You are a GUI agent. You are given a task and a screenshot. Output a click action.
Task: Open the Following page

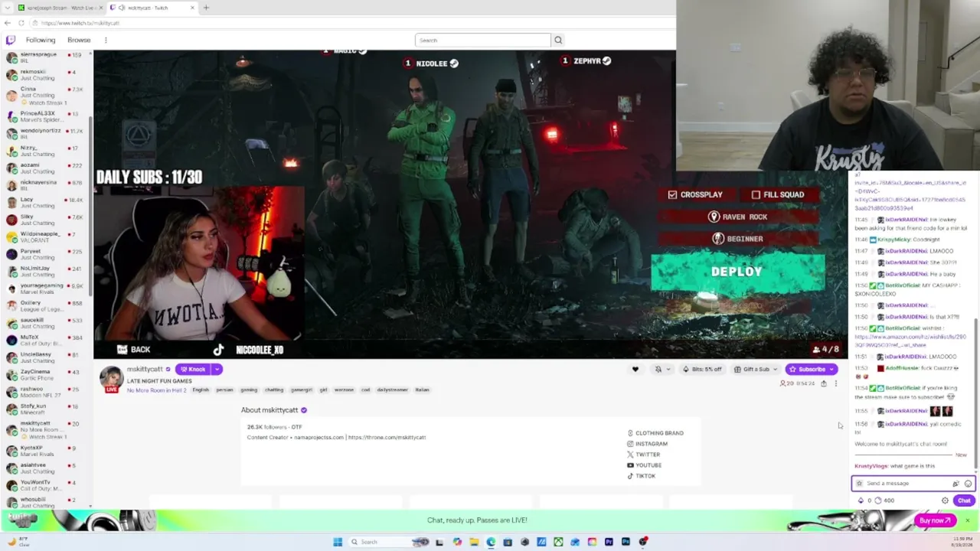click(41, 40)
